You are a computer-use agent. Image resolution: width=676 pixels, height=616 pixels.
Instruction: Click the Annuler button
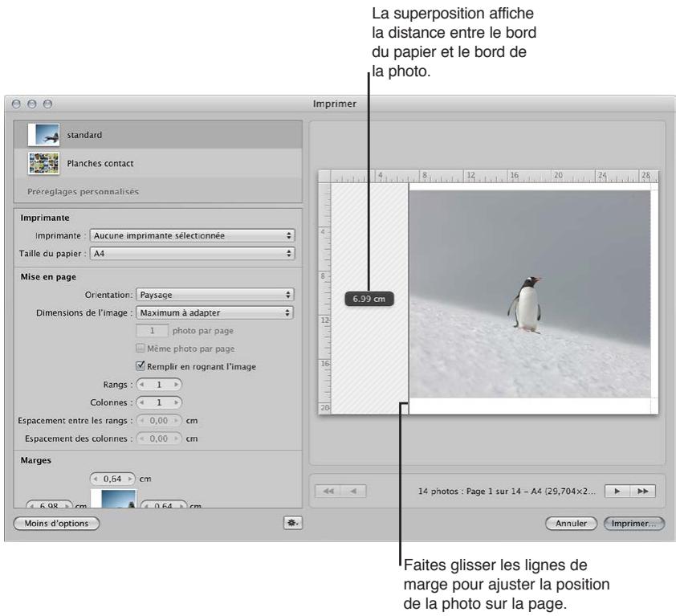572,524
